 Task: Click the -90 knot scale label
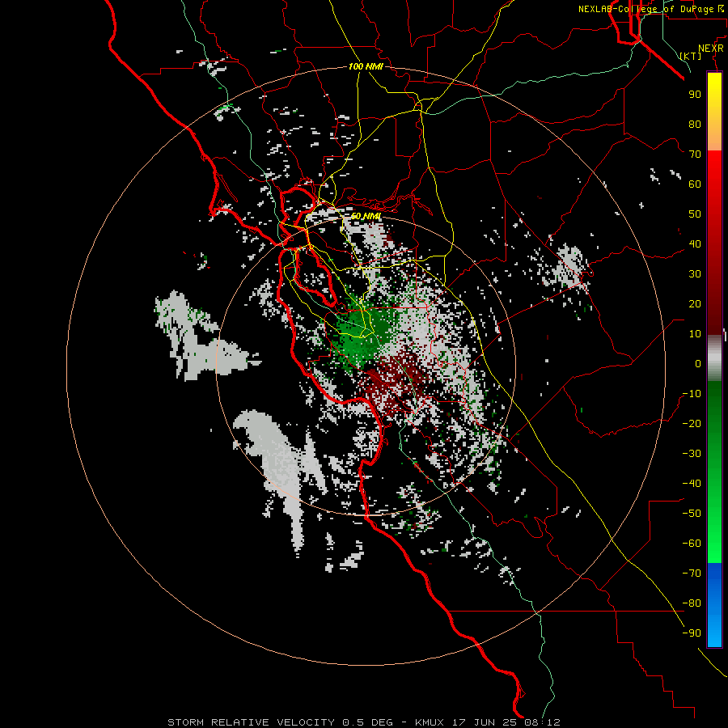click(x=692, y=633)
